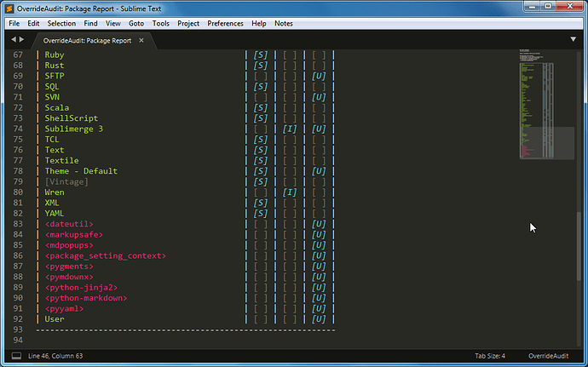Click the [S] marker on the Ruby row
Image resolution: width=588 pixels, height=367 pixels.
click(x=261, y=54)
